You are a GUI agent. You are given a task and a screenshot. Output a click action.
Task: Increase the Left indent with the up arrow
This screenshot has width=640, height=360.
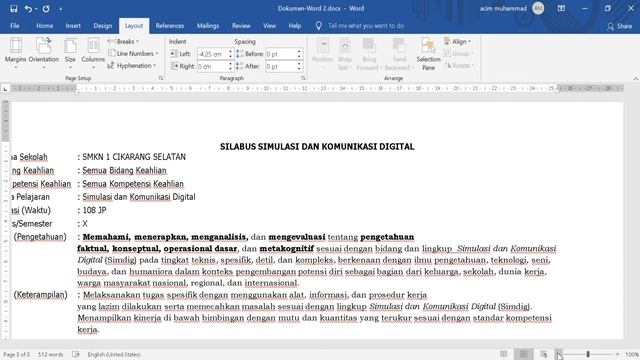click(230, 51)
